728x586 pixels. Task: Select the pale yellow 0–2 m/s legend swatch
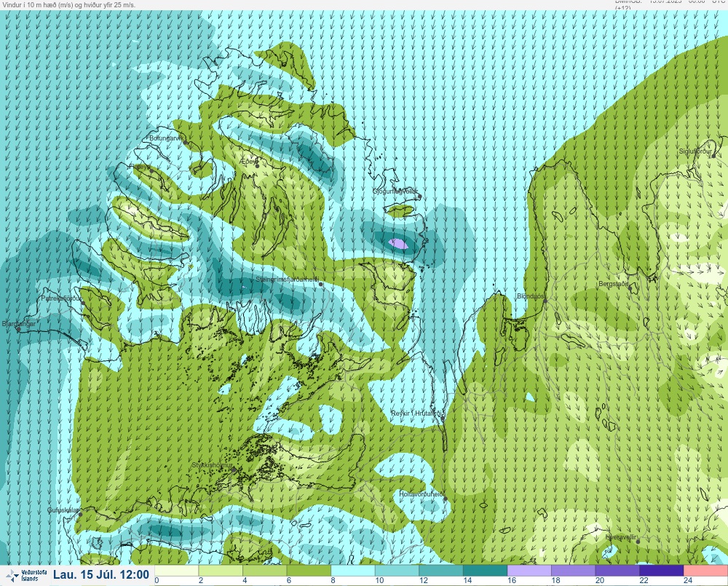tap(176, 570)
